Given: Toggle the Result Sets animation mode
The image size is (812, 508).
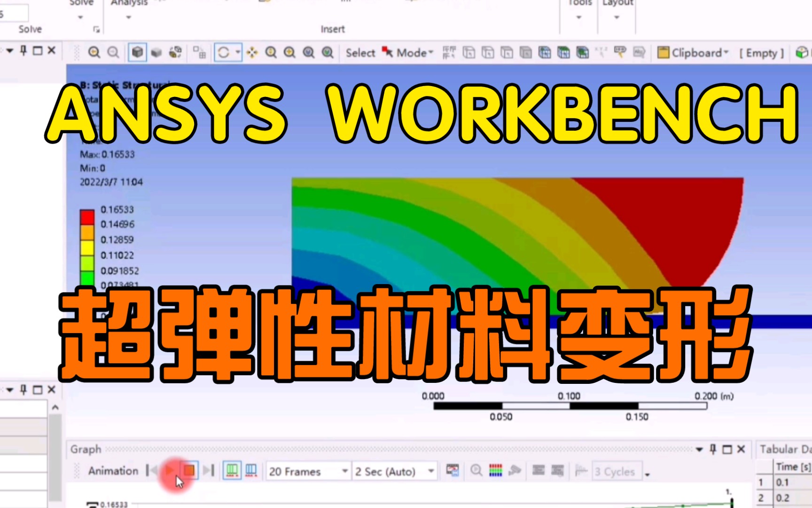Looking at the screenshot, I should [x=251, y=470].
